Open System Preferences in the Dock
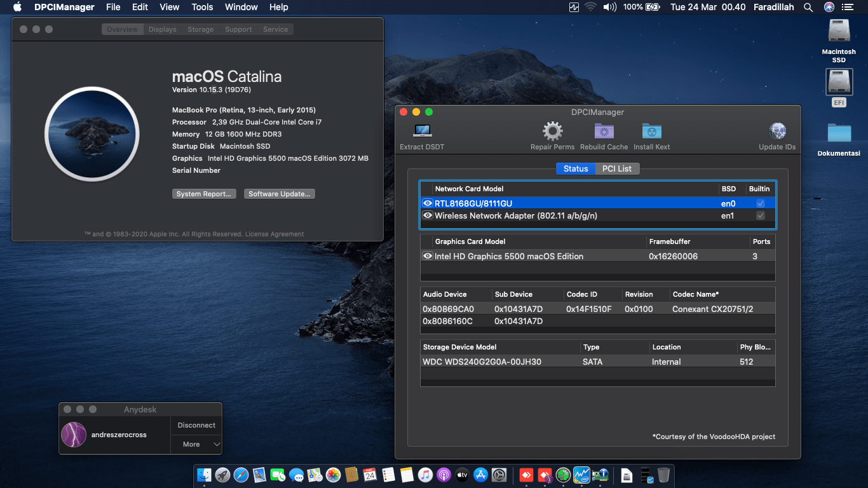This screenshot has width=868, height=488. [499, 475]
